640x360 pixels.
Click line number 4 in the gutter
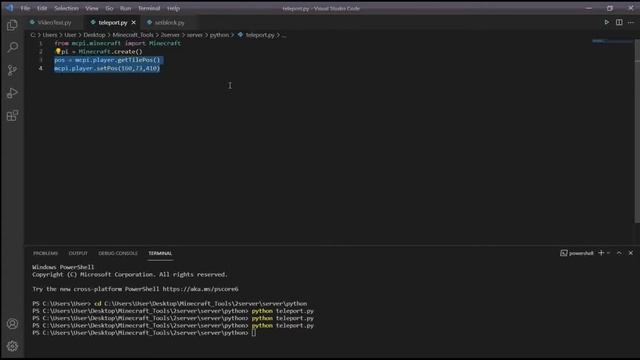41,68
